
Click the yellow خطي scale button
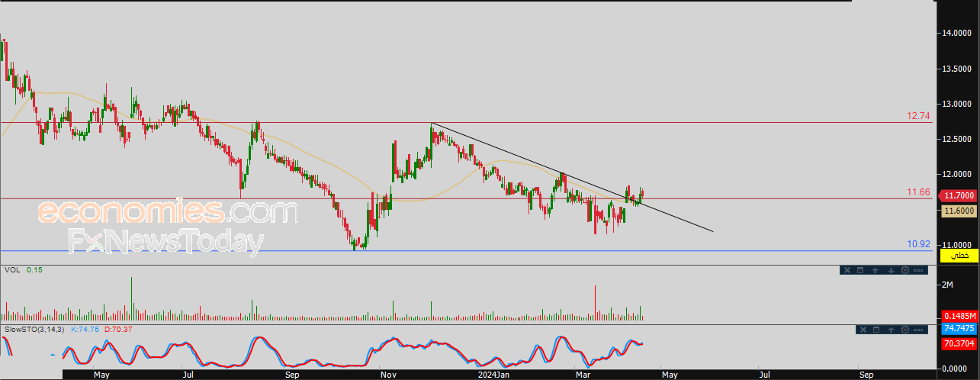(960, 256)
